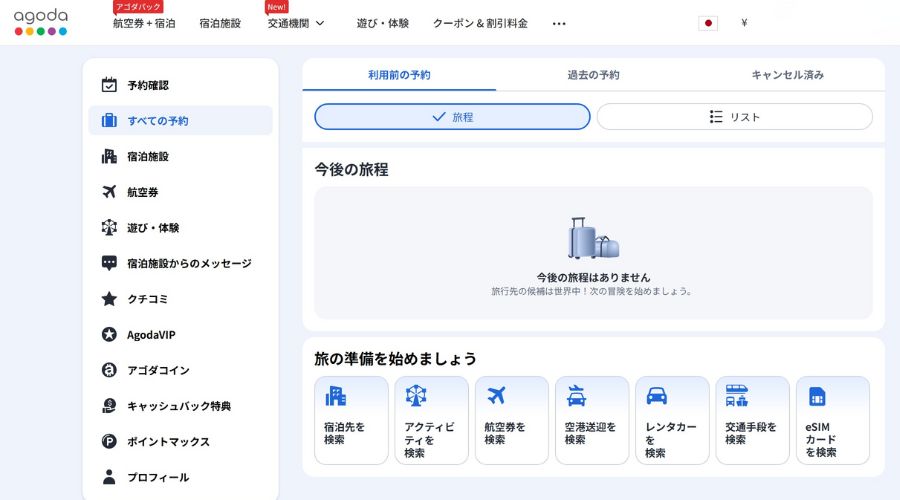Click the Japan flag language icon
This screenshot has width=900, height=500.
tap(708, 23)
